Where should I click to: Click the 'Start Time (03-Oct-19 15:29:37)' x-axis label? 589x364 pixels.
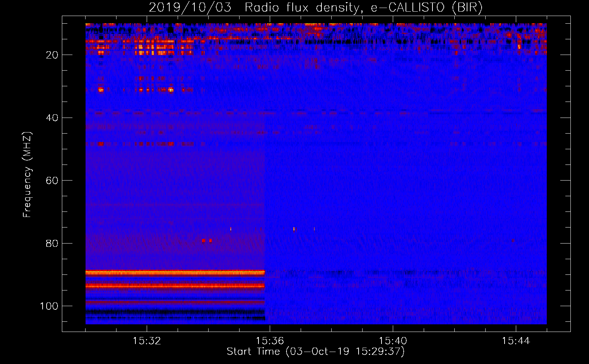point(316,351)
